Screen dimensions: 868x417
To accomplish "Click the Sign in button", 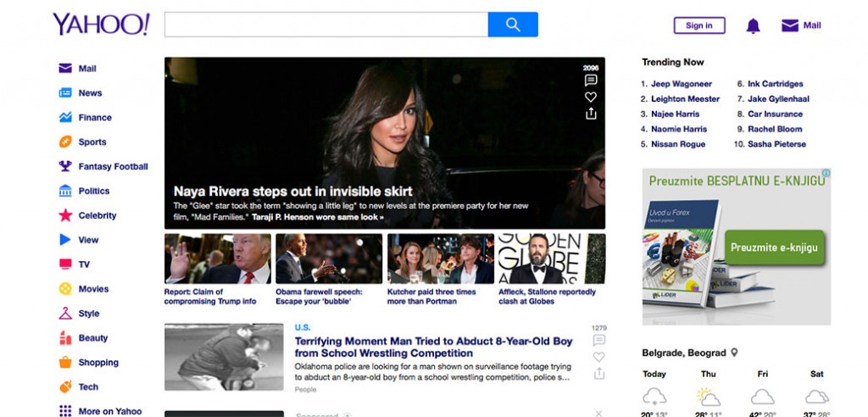I will (x=699, y=25).
